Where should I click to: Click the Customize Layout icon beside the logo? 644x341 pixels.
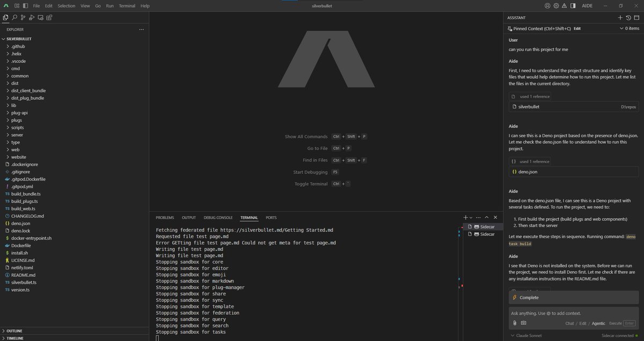click(x=17, y=5)
